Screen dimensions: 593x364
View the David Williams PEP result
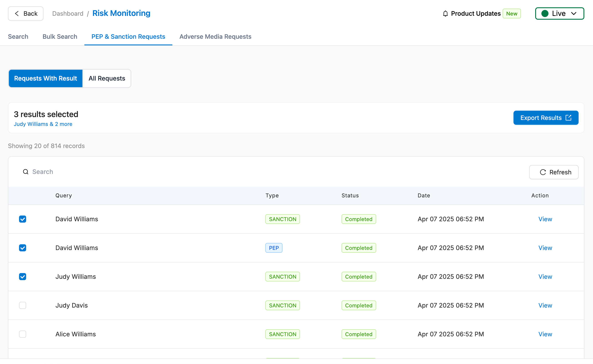[545, 248]
